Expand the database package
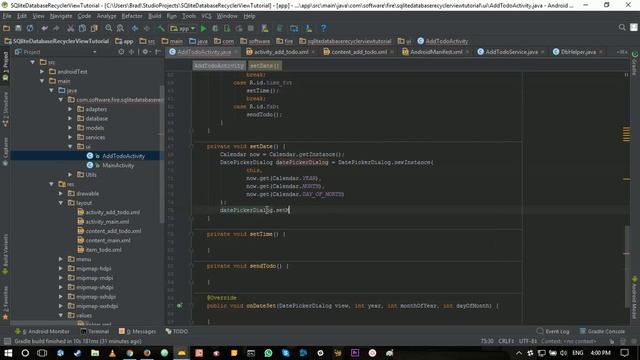Screen dimensions: 640x360 (x=70, y=118)
